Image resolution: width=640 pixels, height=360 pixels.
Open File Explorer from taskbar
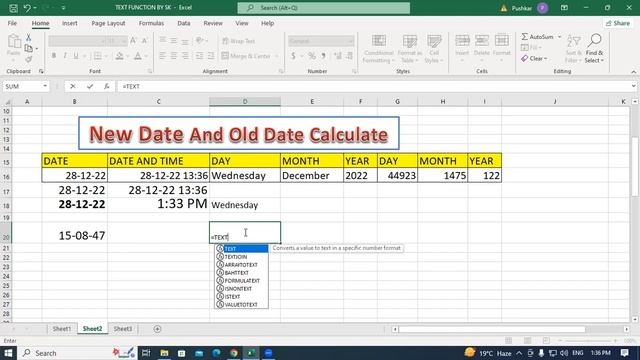(164, 353)
